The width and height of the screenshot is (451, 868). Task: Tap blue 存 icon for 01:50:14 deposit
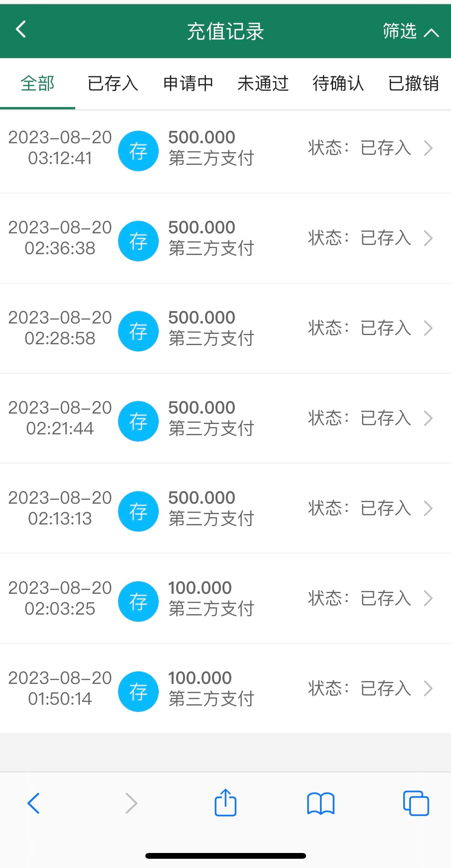(x=138, y=692)
